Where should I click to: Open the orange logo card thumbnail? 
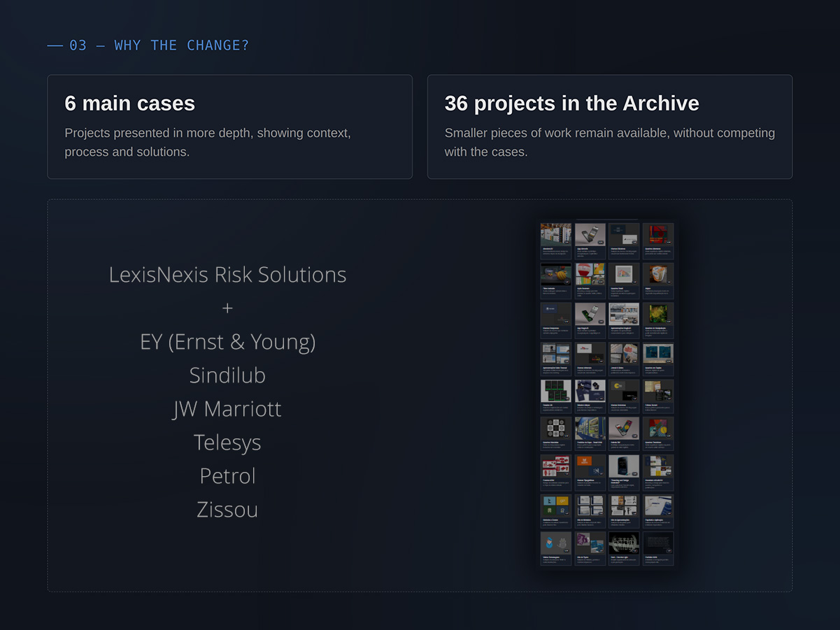coord(590,466)
